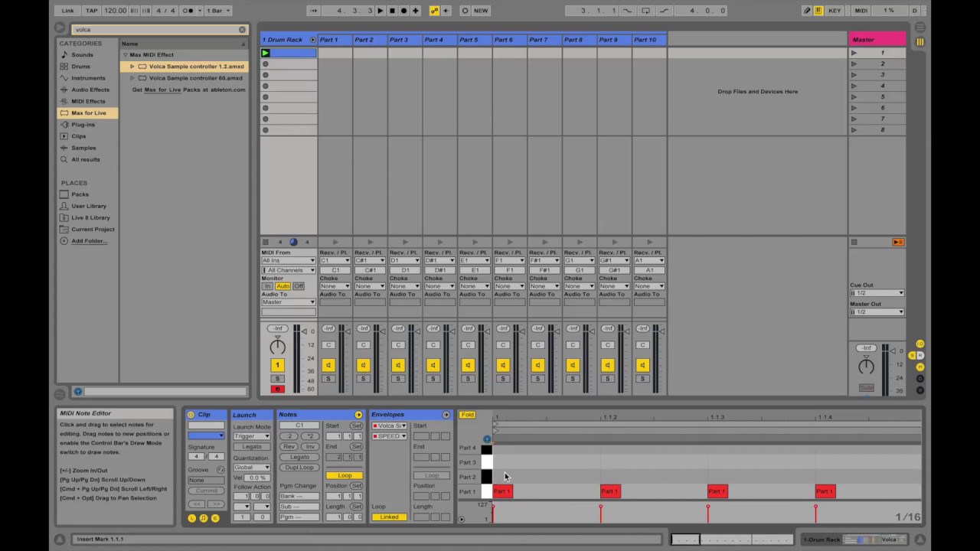Select Drums category in browser
This screenshot has width=980, height=551.
[x=80, y=67]
